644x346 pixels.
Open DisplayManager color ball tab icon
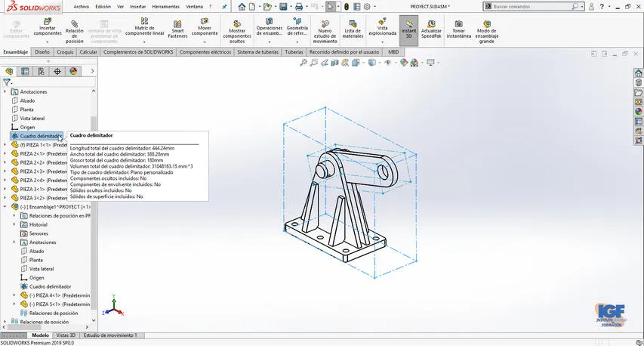click(73, 71)
